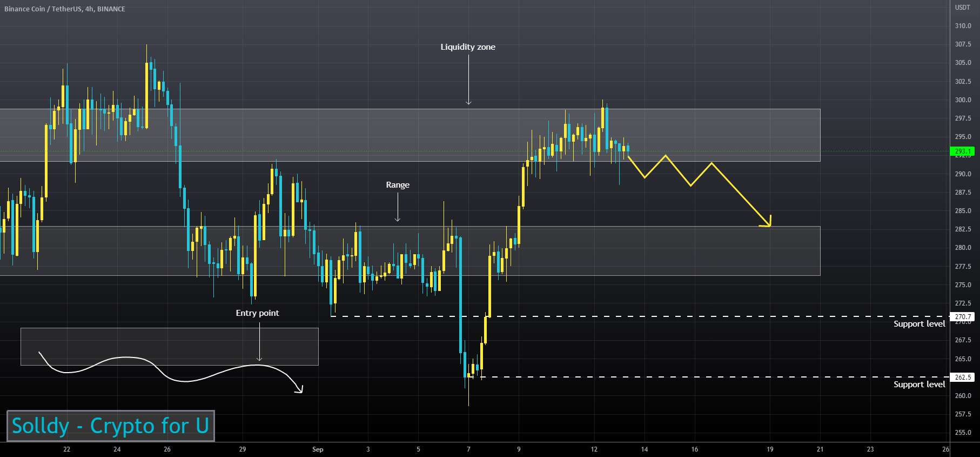Select date 29 on the time axis
The width and height of the screenshot is (980, 457).
pyautogui.click(x=243, y=449)
